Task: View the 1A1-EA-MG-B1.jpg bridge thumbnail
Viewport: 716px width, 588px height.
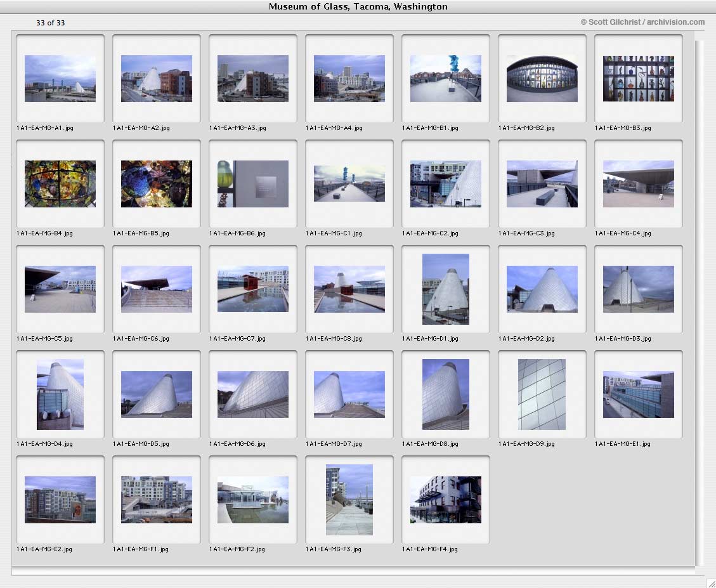Action: click(446, 79)
